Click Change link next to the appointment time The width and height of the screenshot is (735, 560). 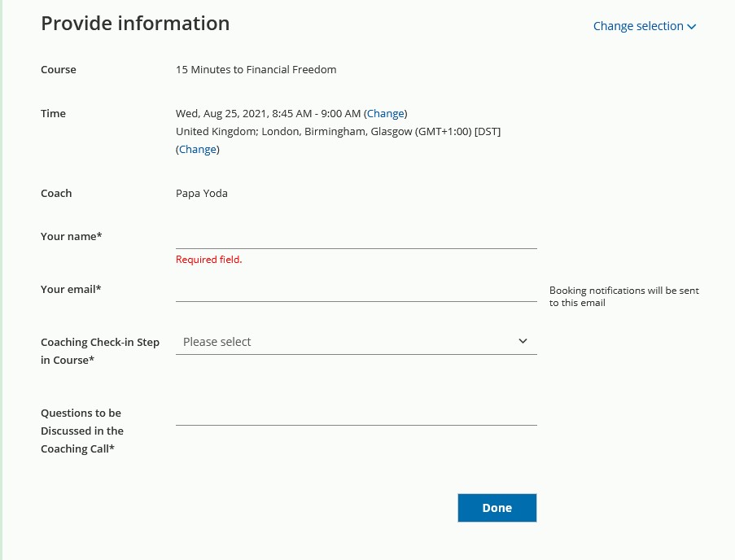tap(385, 113)
